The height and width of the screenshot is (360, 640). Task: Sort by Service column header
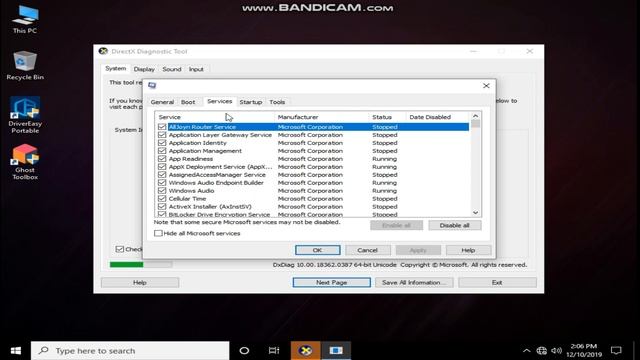(x=215, y=117)
